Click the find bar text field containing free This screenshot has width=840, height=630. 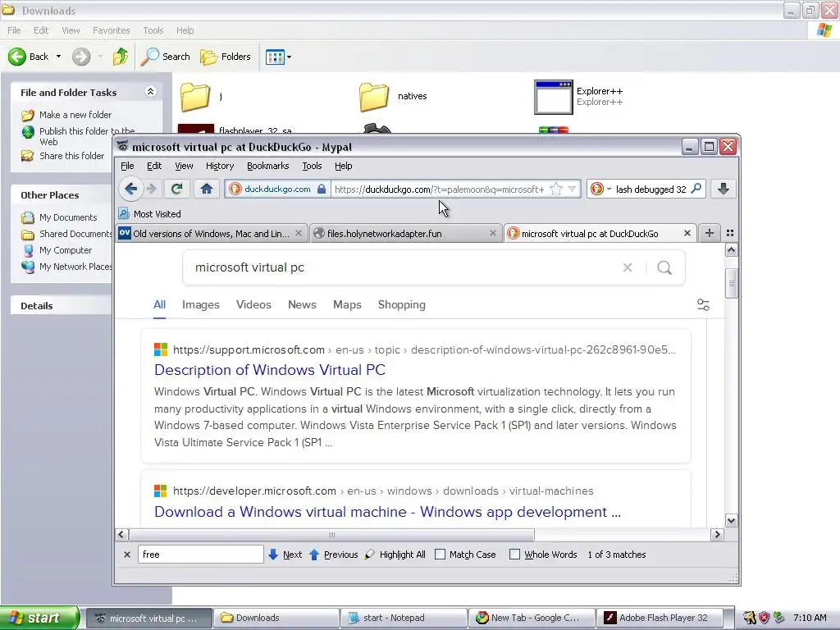click(200, 555)
